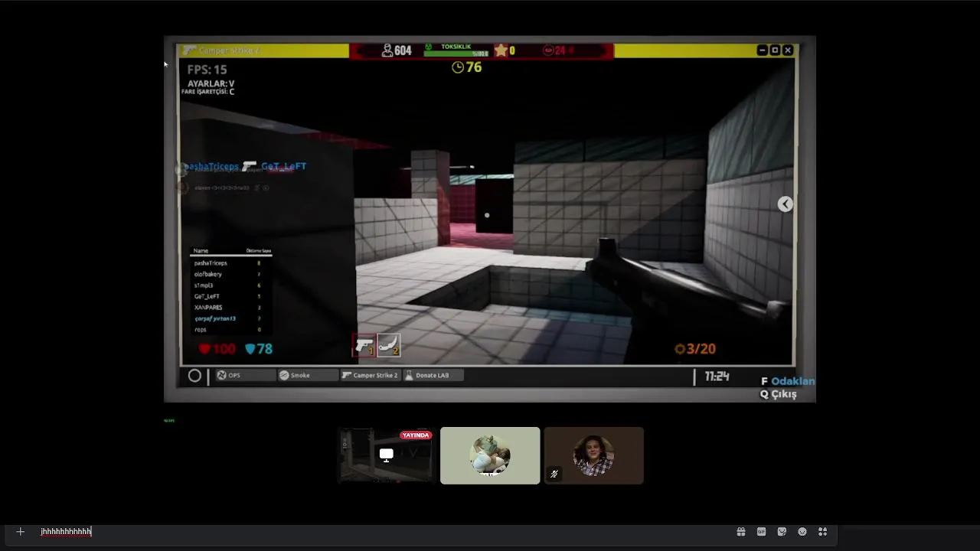
Task: Open the Donate LAB taskbar item
Action: tap(433, 375)
